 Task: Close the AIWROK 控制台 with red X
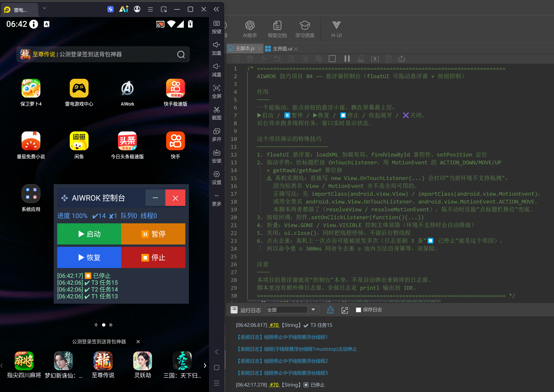[x=175, y=198]
